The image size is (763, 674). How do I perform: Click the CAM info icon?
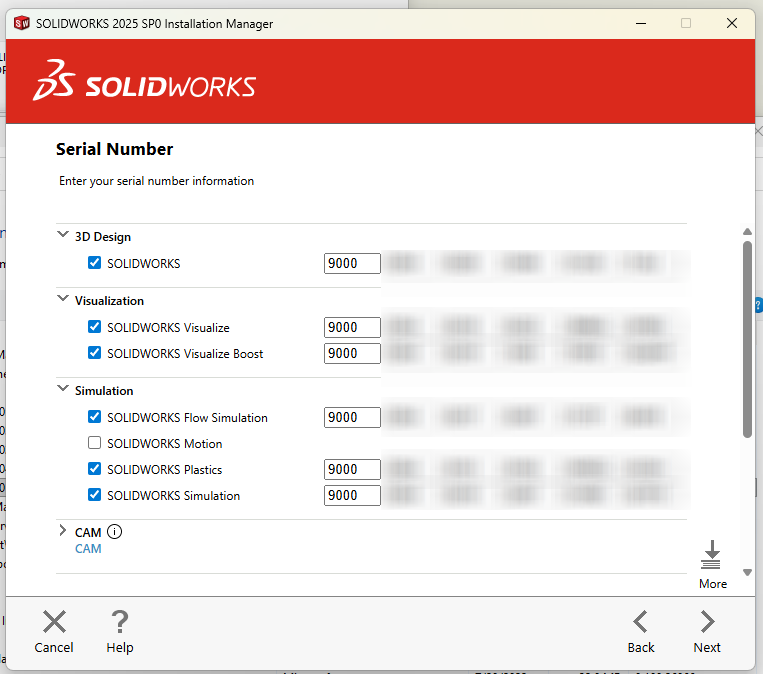[114, 531]
